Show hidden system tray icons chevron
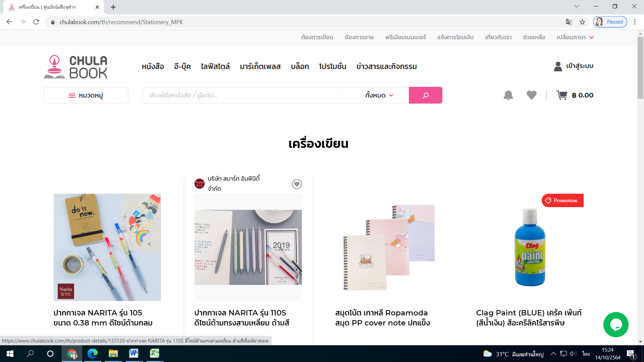 [x=553, y=354]
